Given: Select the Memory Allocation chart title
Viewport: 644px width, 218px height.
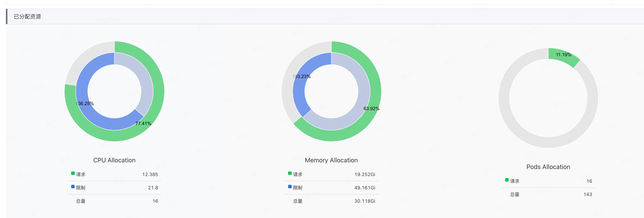Looking at the screenshot, I should [331, 160].
